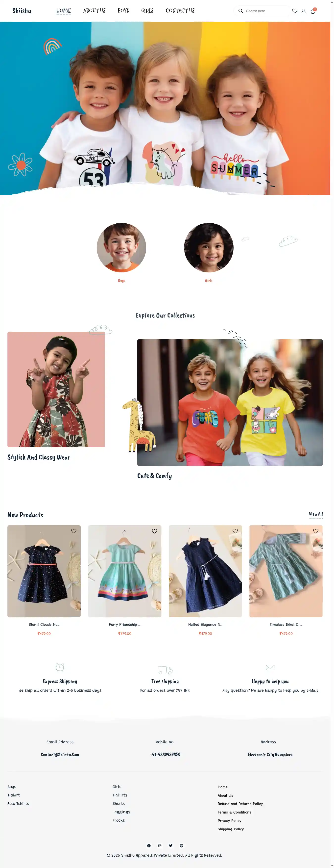This screenshot has height=868, width=334.
Task: Open the GIRLS menu item
Action: tap(147, 11)
